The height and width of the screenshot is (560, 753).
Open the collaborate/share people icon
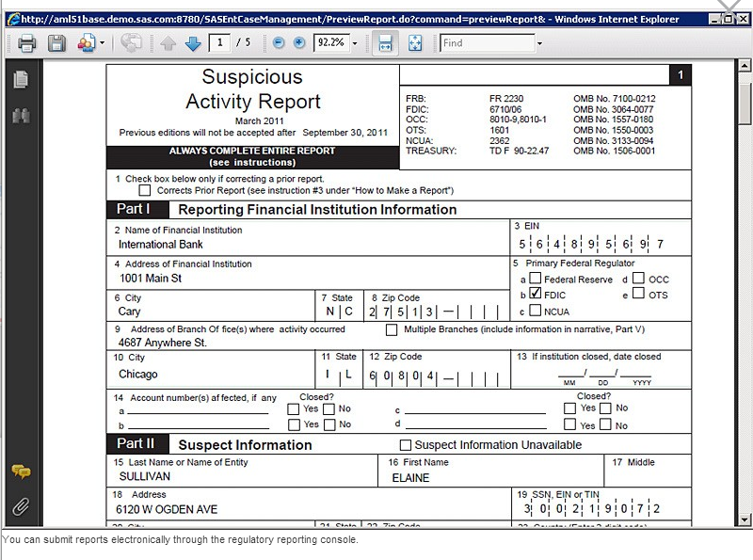coord(87,43)
